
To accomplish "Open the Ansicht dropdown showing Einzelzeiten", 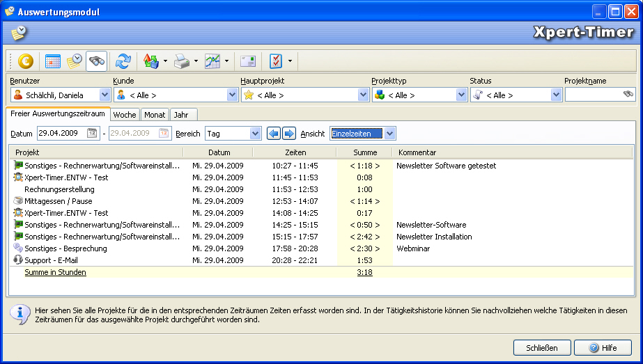I will pos(389,133).
